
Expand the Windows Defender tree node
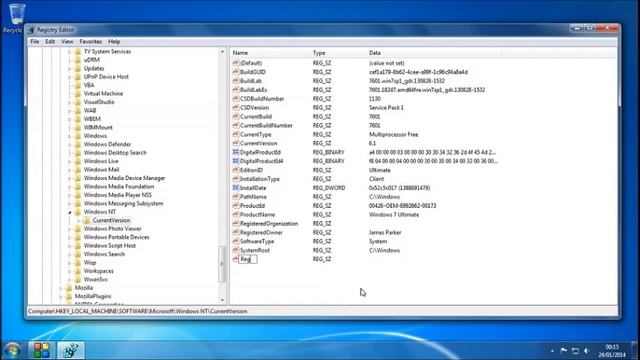(69, 144)
